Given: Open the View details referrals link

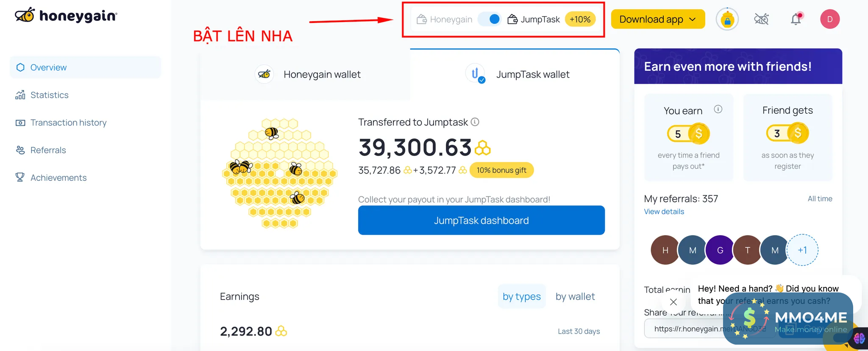Looking at the screenshot, I should click(664, 212).
